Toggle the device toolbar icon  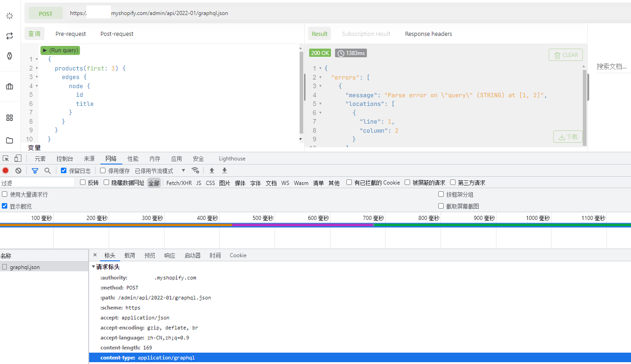[x=18, y=159]
